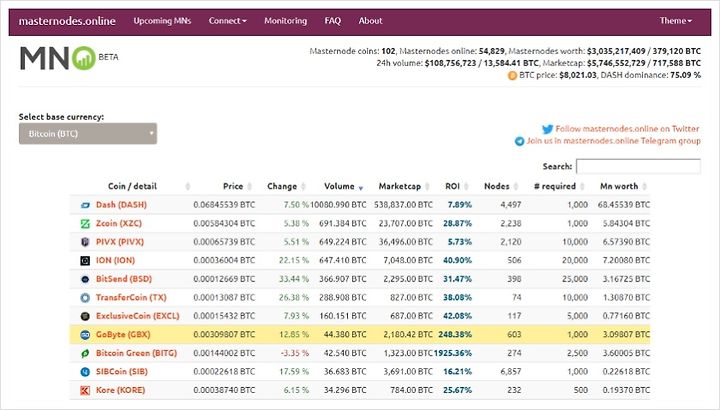Click the SIBCoin coin icon

click(85, 372)
